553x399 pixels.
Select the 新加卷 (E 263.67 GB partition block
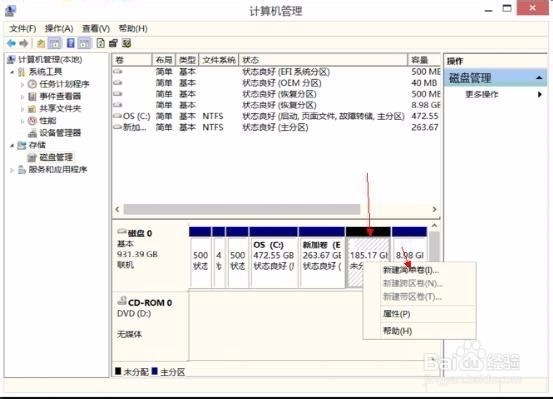[x=322, y=258]
